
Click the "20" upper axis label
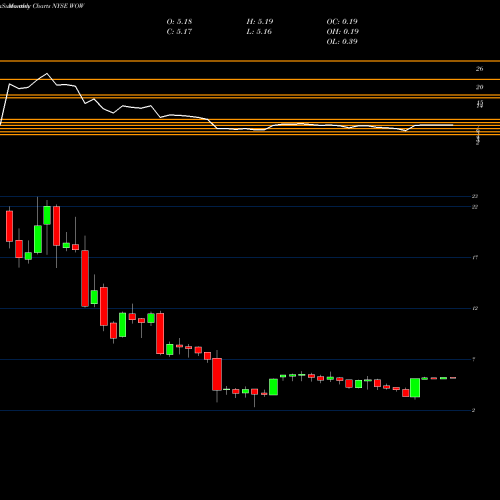[479, 87]
